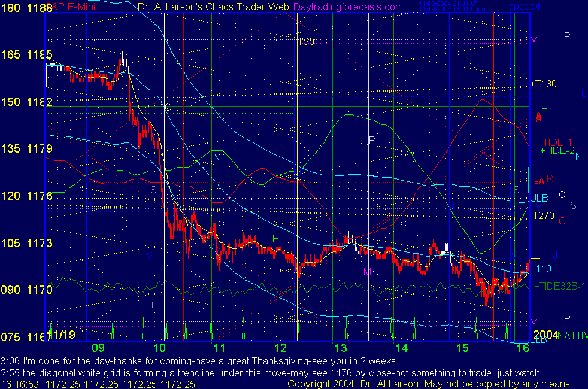The width and height of the screenshot is (588, 389).
Task: Click the 13 hour label on time axis
Action: [x=341, y=348]
